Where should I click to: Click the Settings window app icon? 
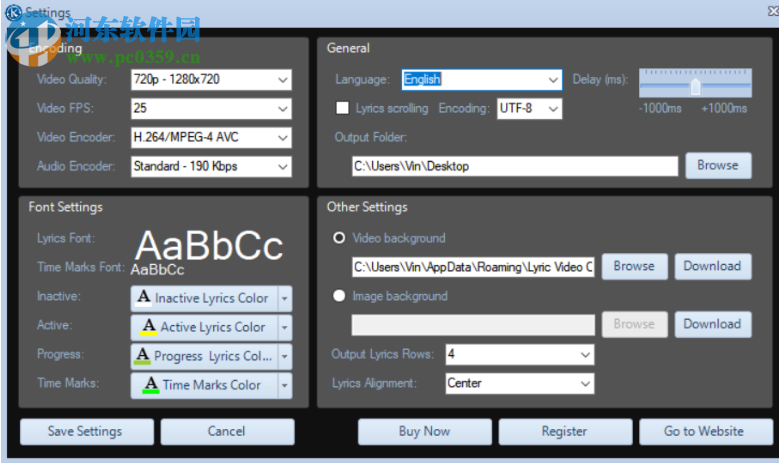coord(13,12)
